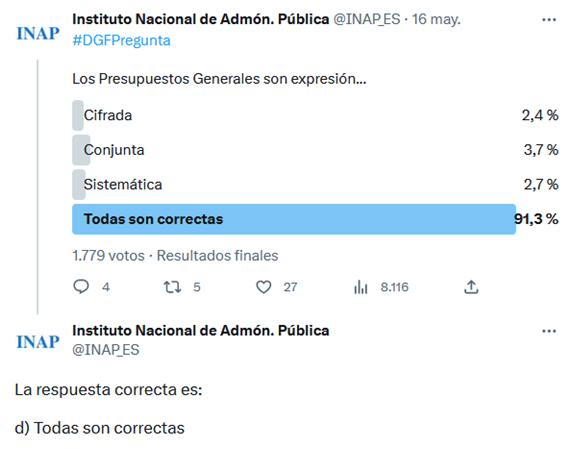This screenshot has height=449, width=571.
Task: Click the share upload icon
Action: tap(471, 287)
